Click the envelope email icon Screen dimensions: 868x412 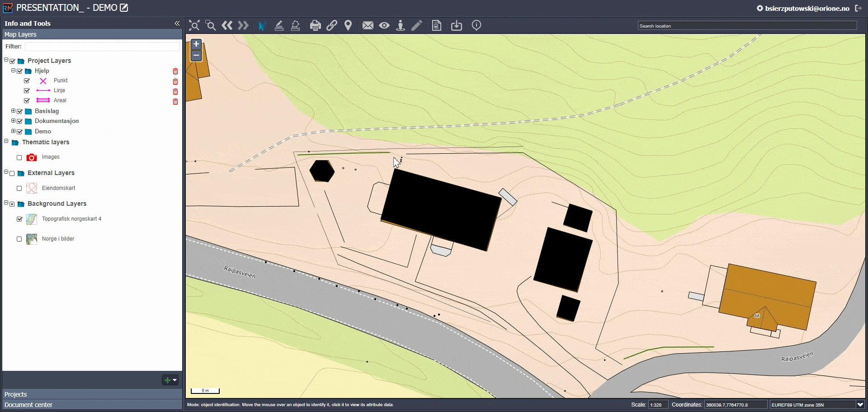(368, 25)
